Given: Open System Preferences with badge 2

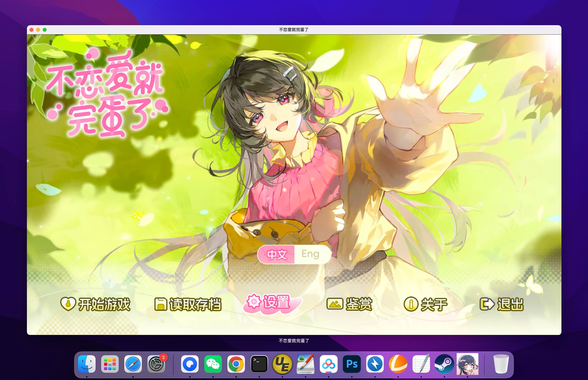Looking at the screenshot, I should (x=156, y=364).
